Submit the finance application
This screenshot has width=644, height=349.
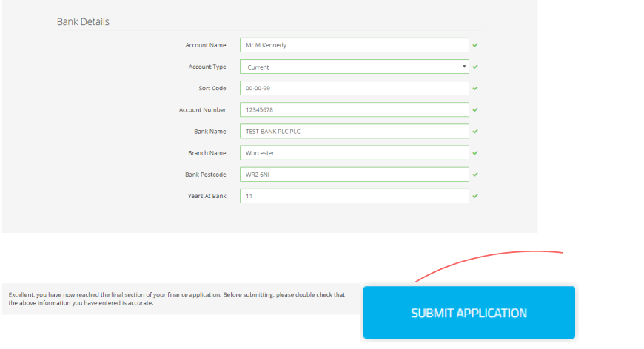(469, 313)
